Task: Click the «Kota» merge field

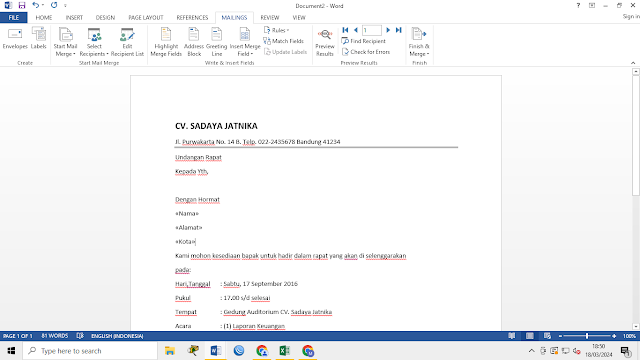Action: tap(185, 242)
